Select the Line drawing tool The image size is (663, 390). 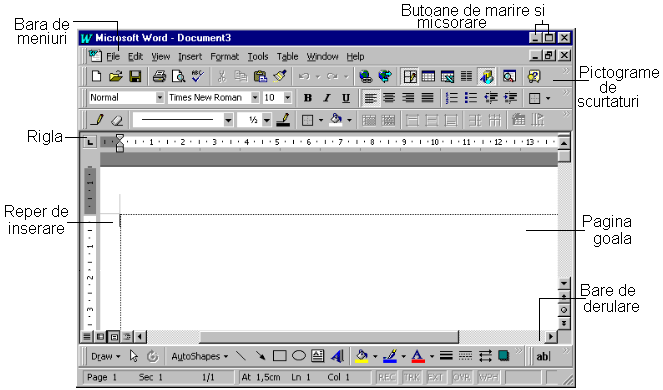pyautogui.click(x=241, y=356)
